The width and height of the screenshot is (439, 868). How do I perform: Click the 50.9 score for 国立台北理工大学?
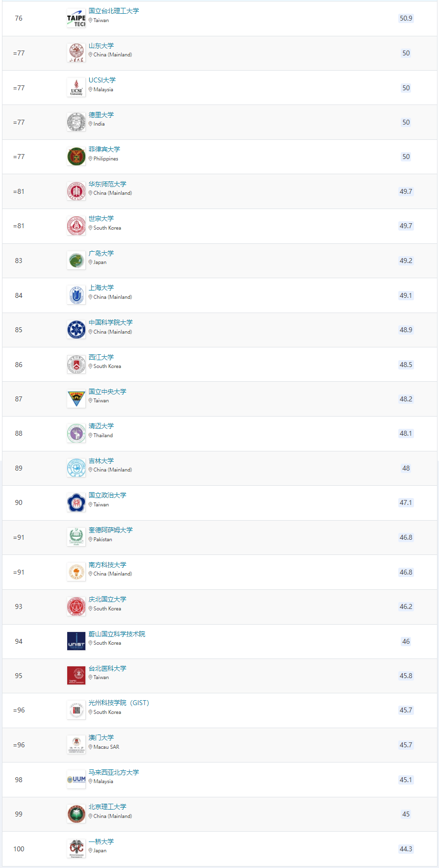[x=406, y=19]
